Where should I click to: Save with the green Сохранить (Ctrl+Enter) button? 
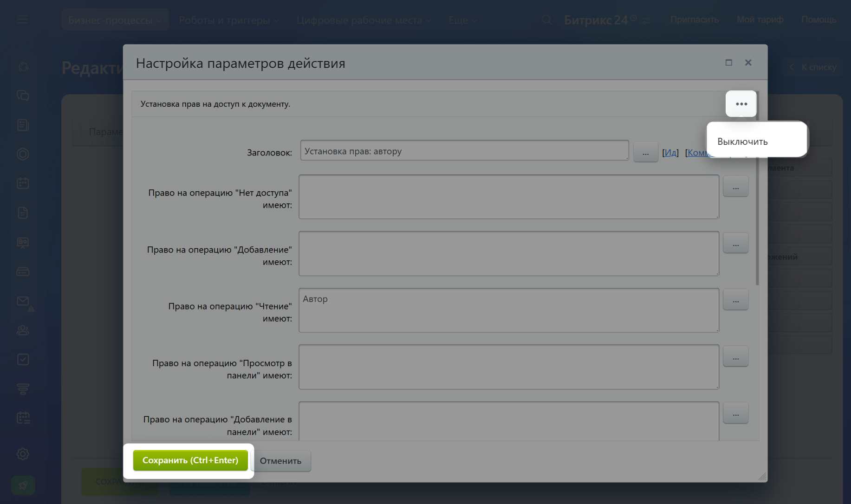[190, 460]
